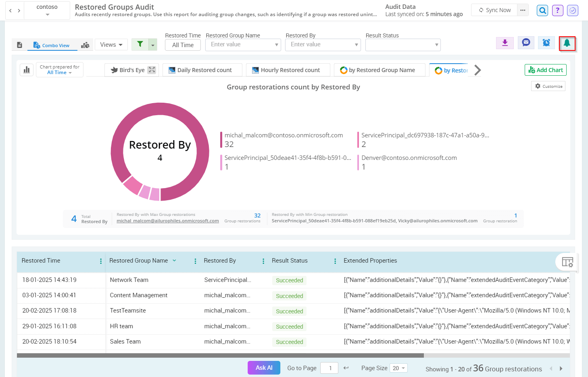588x377 pixels.
Task: Change Restored Time from All Time
Action: (183, 45)
